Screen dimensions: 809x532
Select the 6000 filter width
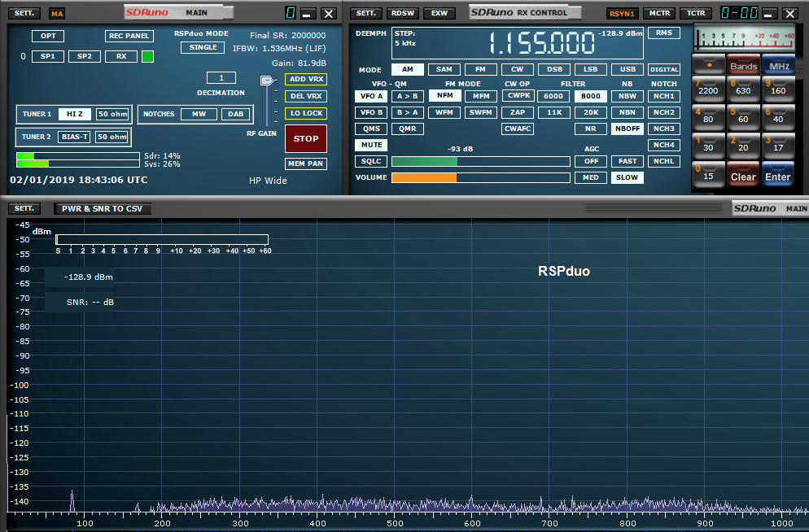pyautogui.click(x=553, y=96)
